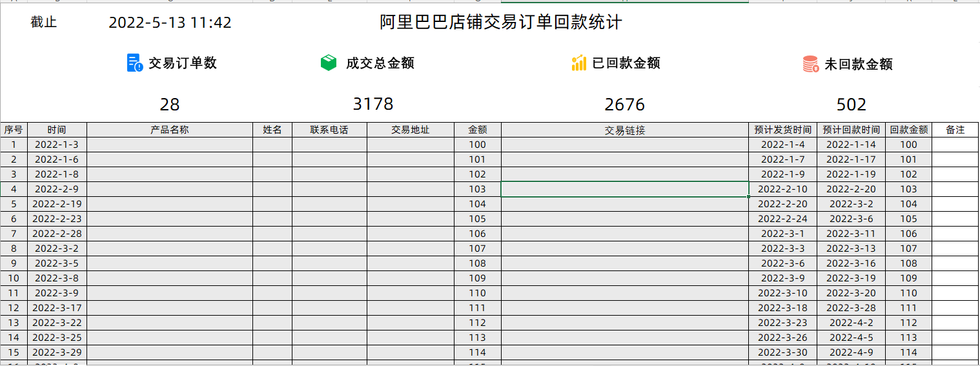This screenshot has width=980, height=366.
Task: Select the 预计发货时间 cell 2022-2-24
Action: [783, 219]
